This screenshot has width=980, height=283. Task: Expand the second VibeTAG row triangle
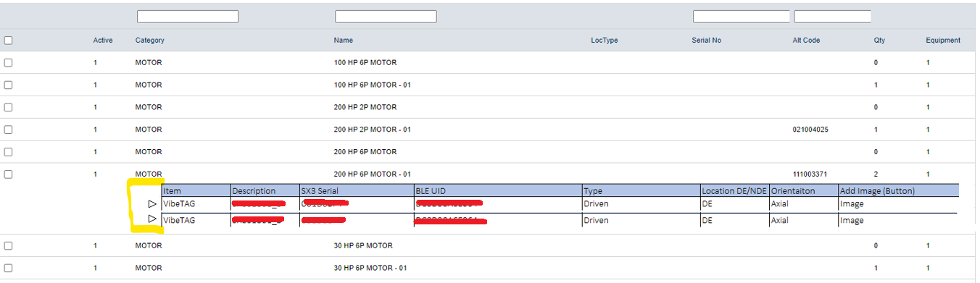point(152,219)
